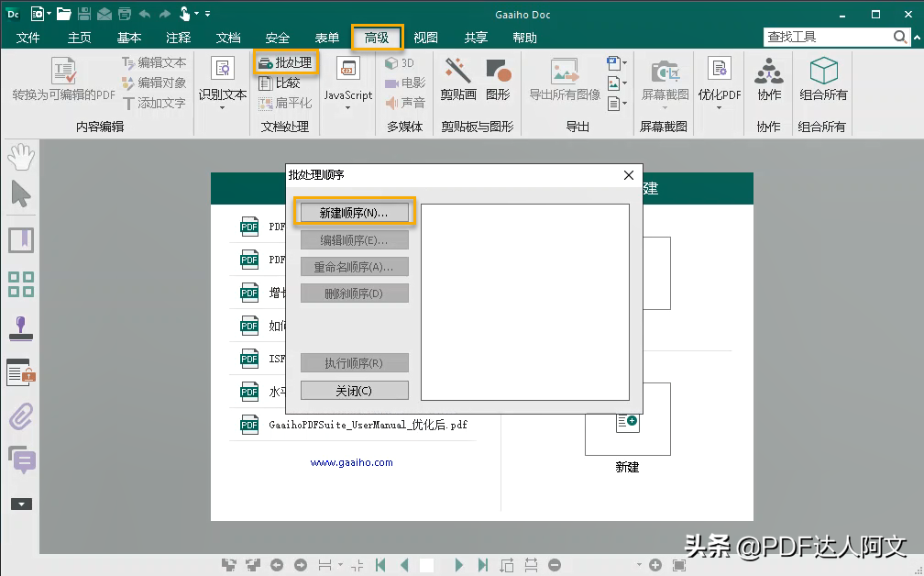This screenshot has width=924, height=576.
Task: Click 转换为可编辑的PDF tool
Action: (63, 79)
